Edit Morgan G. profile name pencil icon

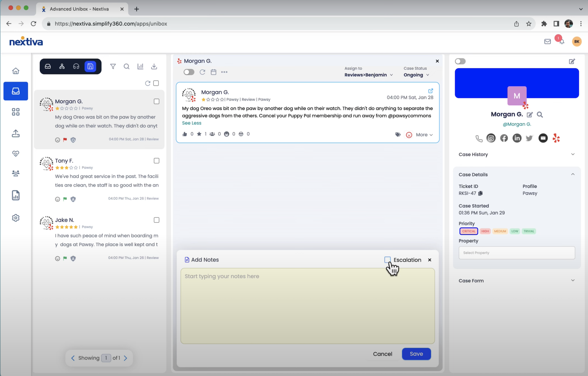[x=530, y=115]
